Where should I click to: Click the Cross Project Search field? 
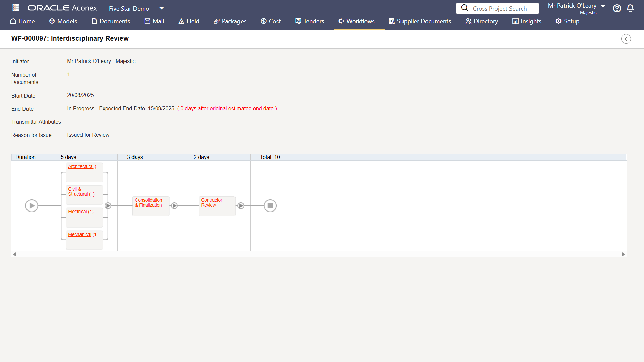[x=500, y=9]
